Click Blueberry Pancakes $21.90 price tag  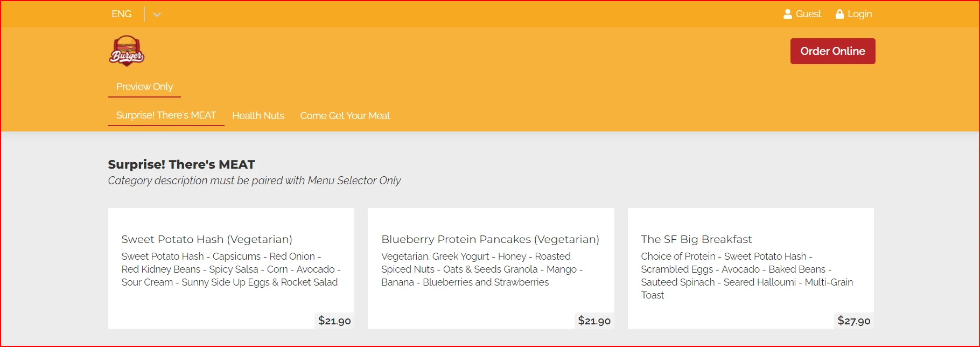(594, 321)
